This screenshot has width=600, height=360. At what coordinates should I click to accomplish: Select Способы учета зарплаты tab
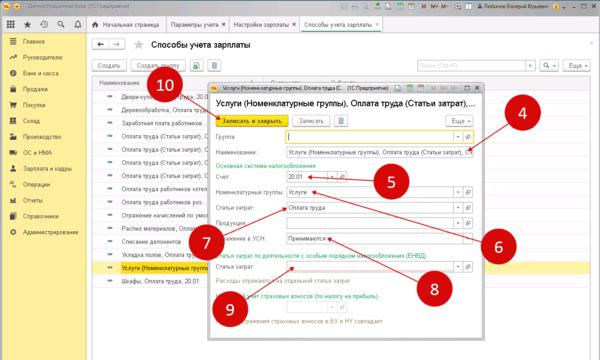tap(341, 24)
